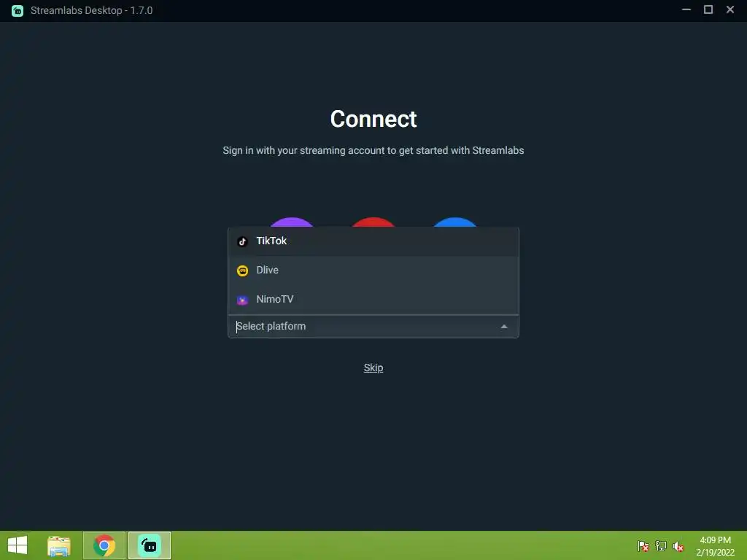
Task: Open network status tray icon
Action: pos(661,546)
